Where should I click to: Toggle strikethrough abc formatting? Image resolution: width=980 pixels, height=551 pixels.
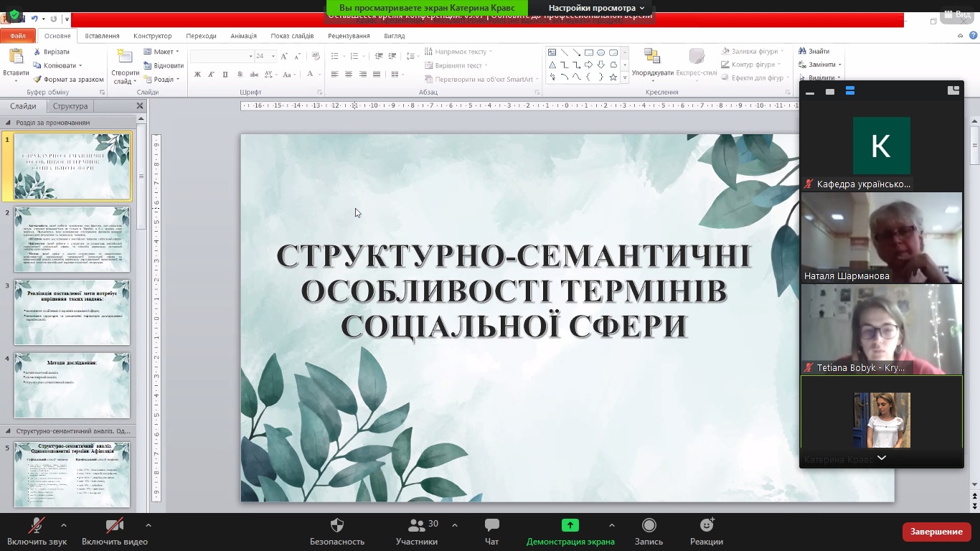[x=254, y=75]
